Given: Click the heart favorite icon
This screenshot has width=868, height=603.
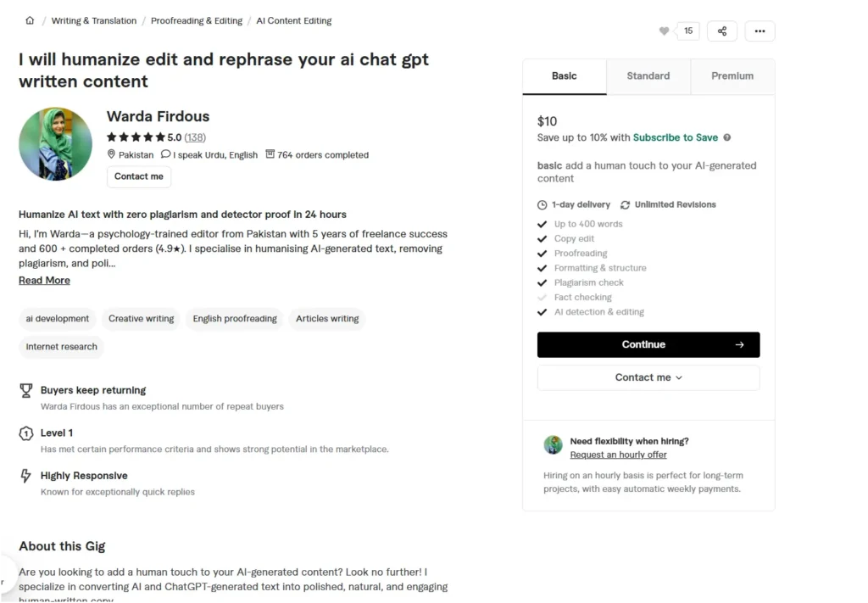Looking at the screenshot, I should pos(664,31).
